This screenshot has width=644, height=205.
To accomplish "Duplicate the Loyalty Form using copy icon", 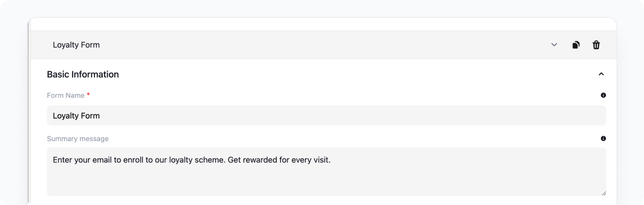I will click(x=576, y=45).
